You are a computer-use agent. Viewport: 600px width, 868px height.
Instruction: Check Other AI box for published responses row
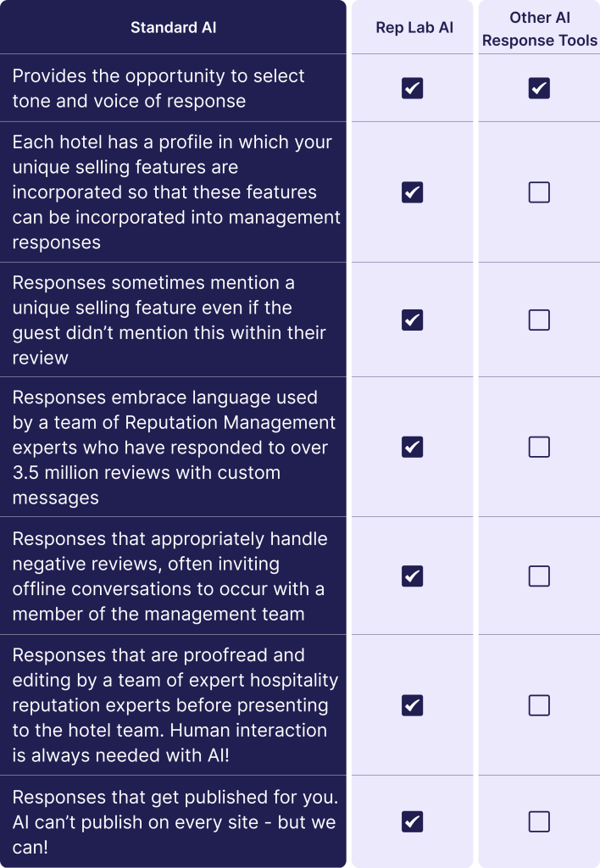click(539, 821)
